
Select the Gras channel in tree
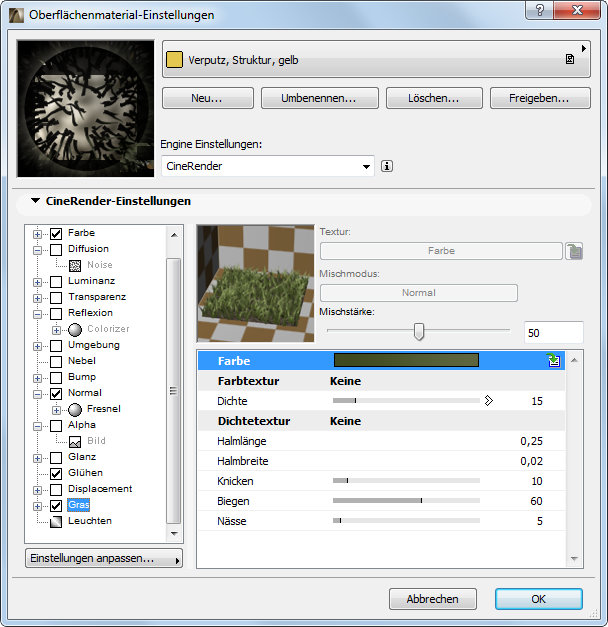point(78,505)
